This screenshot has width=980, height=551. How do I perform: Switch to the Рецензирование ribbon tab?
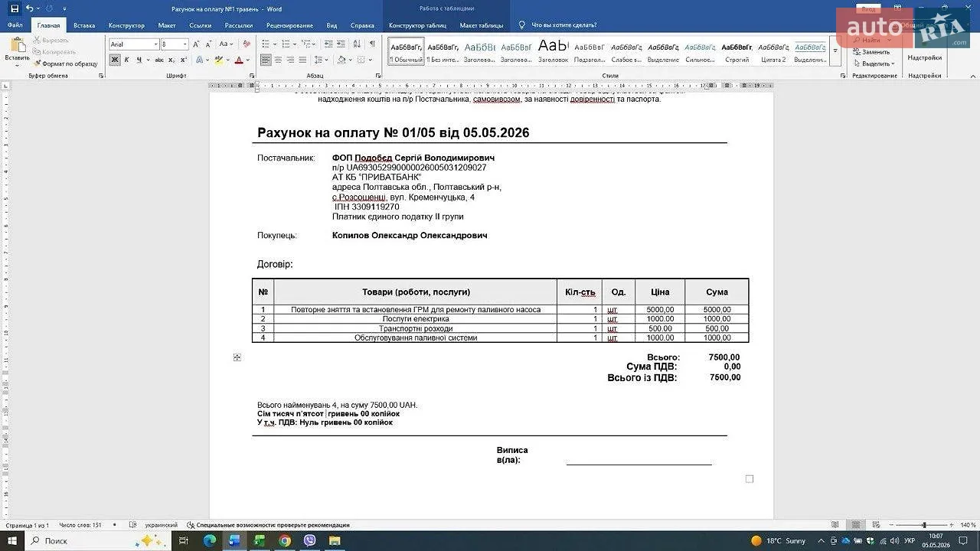tap(289, 25)
